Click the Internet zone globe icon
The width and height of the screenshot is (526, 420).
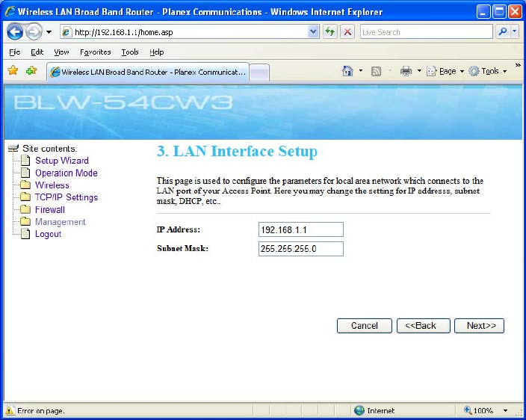click(359, 410)
